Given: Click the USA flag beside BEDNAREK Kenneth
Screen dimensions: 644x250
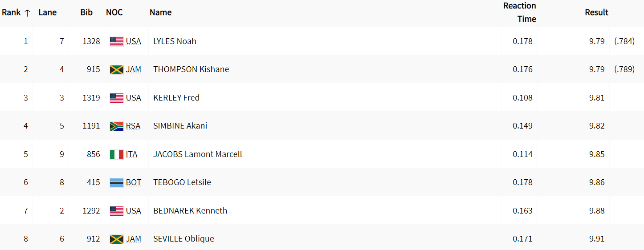Looking at the screenshot, I should click(116, 211).
